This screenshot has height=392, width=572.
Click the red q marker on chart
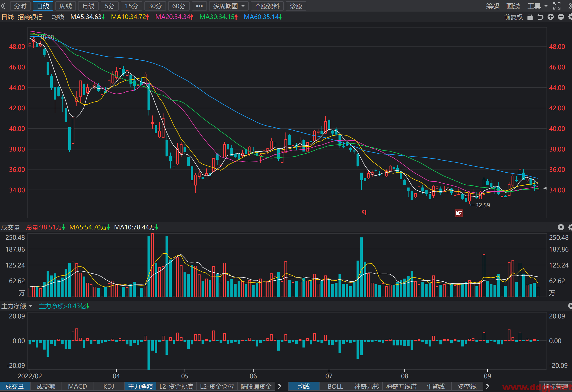(x=364, y=212)
